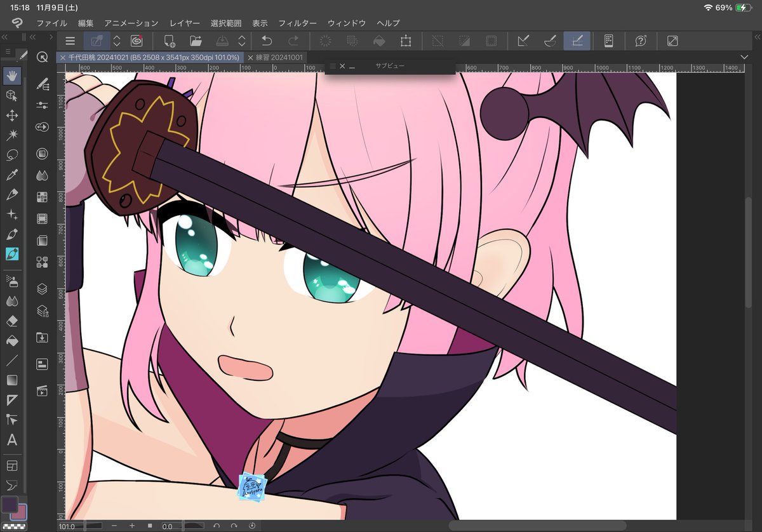Open the Color Set grid palette
Screen dimensions: 762x532
click(x=43, y=197)
